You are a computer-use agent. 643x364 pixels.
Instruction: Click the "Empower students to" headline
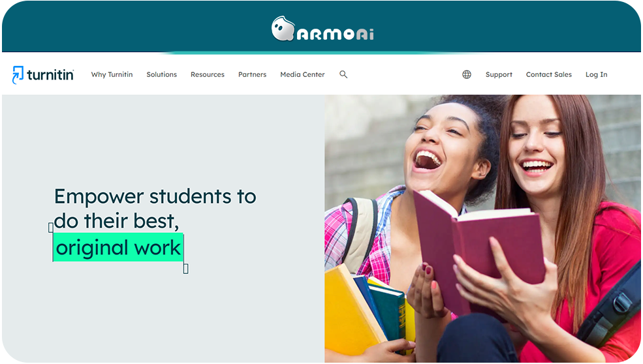155,196
